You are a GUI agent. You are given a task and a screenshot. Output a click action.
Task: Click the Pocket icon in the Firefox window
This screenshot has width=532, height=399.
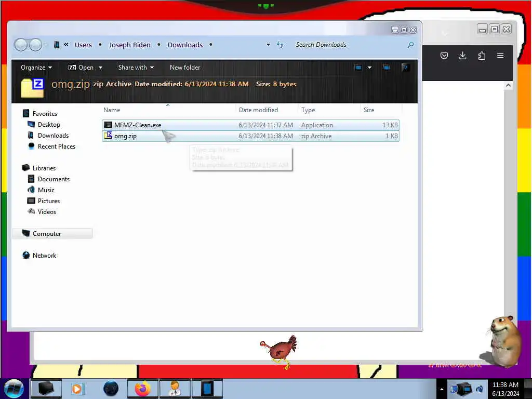coord(444,56)
